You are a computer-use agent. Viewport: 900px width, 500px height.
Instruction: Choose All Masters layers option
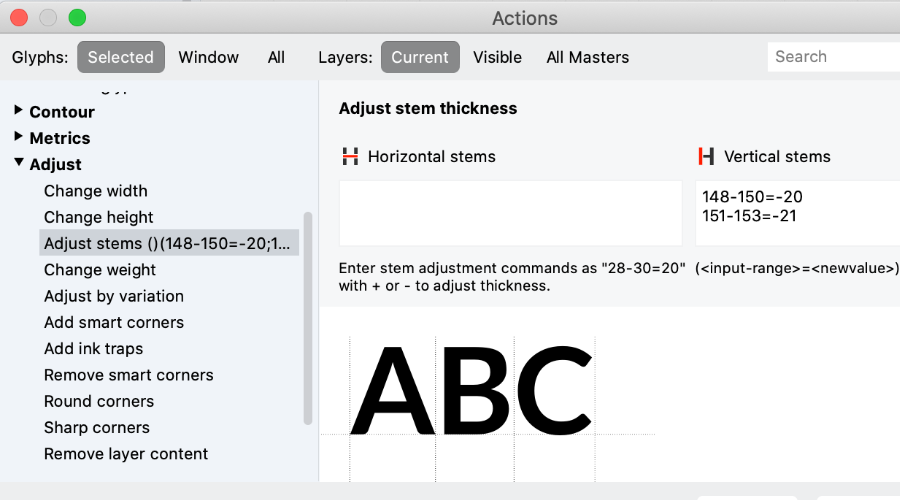[x=587, y=57]
